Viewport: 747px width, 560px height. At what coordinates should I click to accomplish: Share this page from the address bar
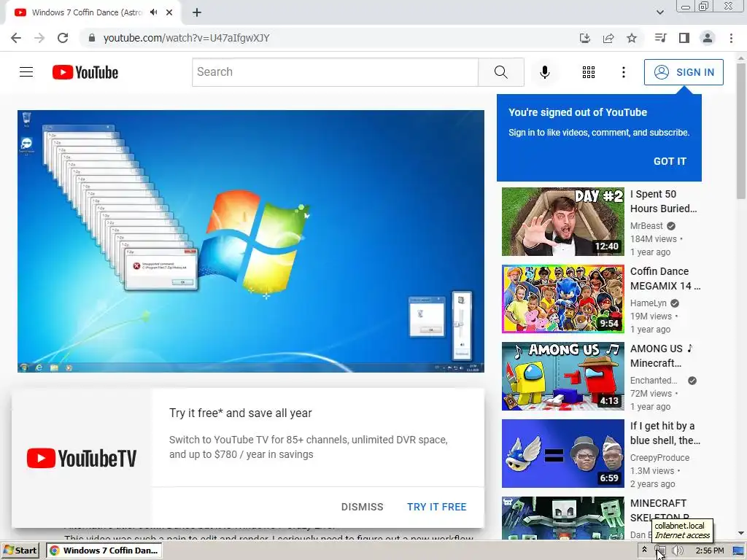(x=608, y=38)
